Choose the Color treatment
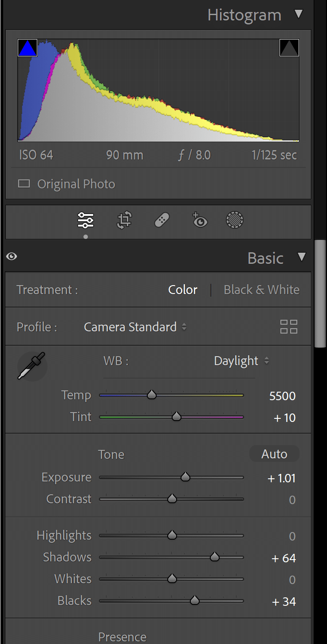327x644 pixels. pos(183,290)
